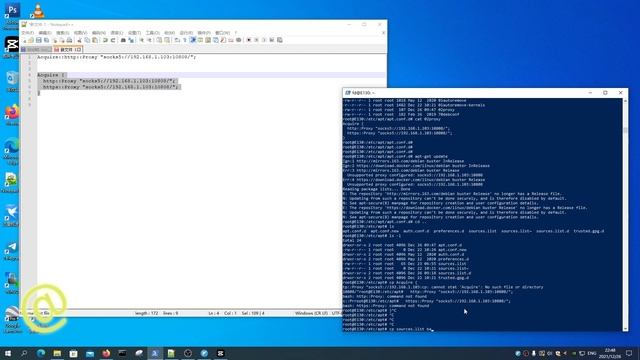Click the terminal command prompt at the bottom line
The image size is (640, 360).
[x=387, y=329]
